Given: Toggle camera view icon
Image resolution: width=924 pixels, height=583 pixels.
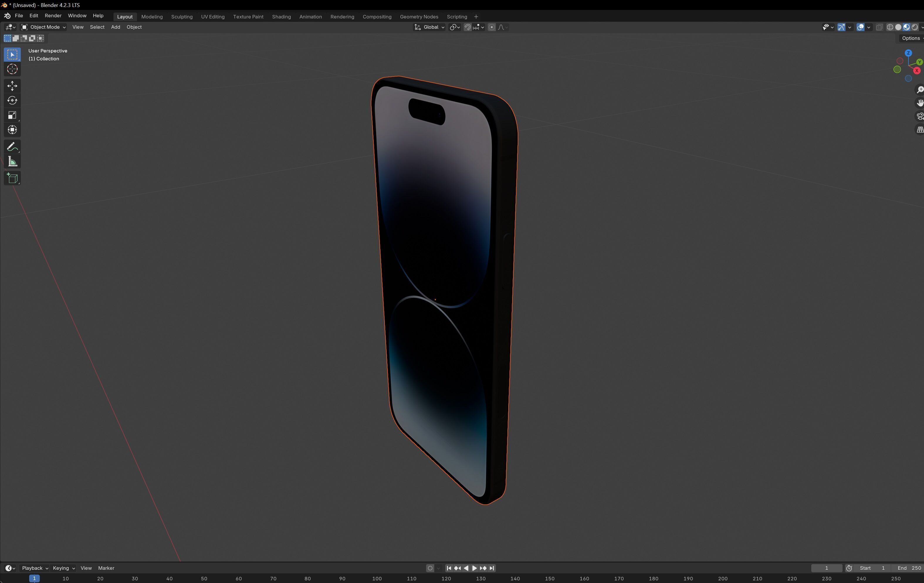Looking at the screenshot, I should [x=920, y=116].
